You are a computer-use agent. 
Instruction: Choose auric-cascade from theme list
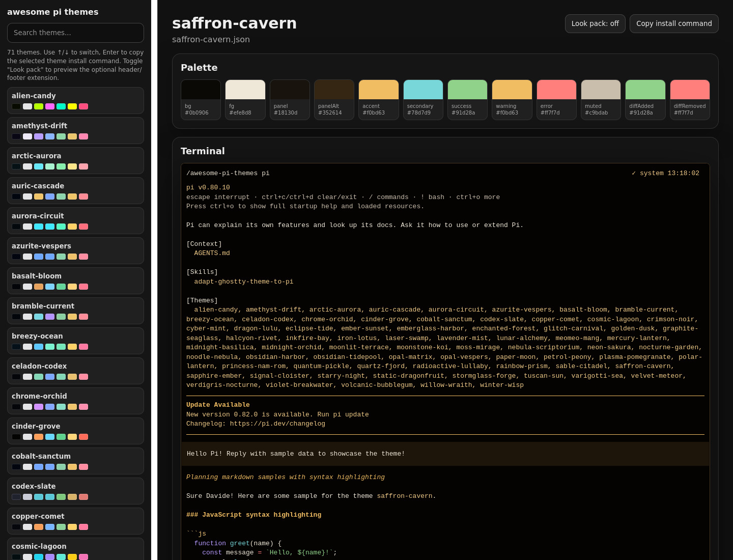[75, 191]
